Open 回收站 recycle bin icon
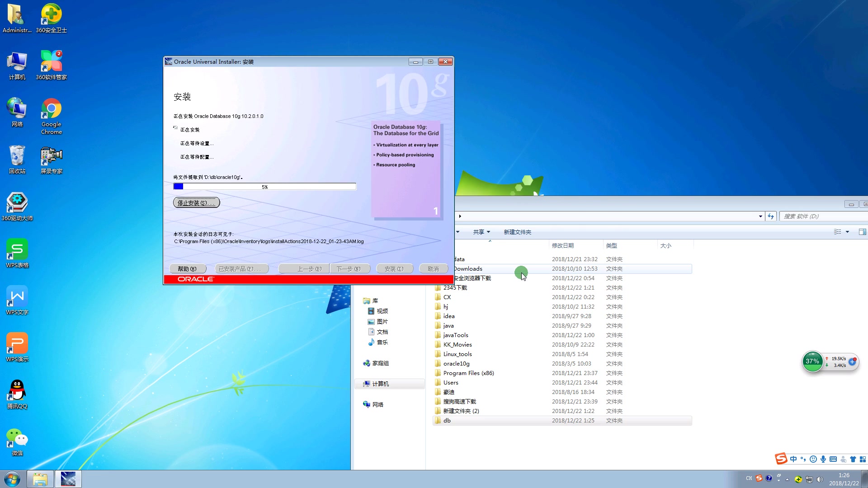 [x=17, y=160]
